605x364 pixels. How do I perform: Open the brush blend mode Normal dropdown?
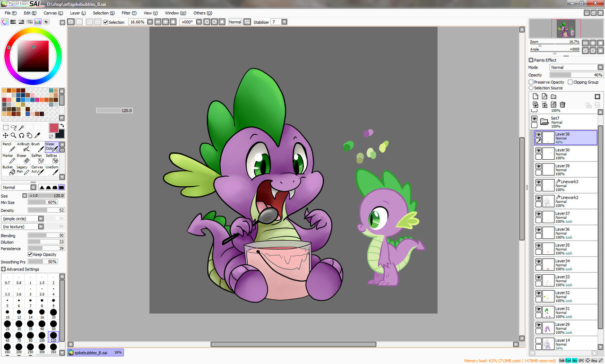coord(19,187)
